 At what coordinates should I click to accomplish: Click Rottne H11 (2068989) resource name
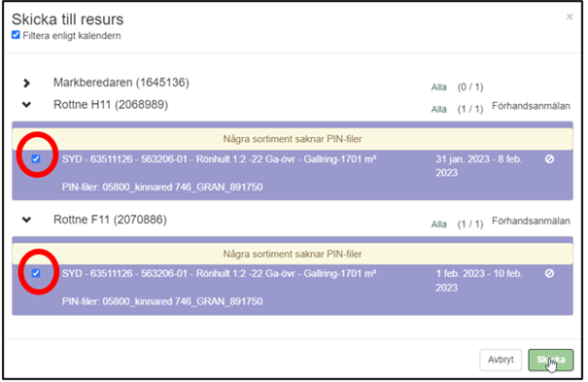click(111, 105)
